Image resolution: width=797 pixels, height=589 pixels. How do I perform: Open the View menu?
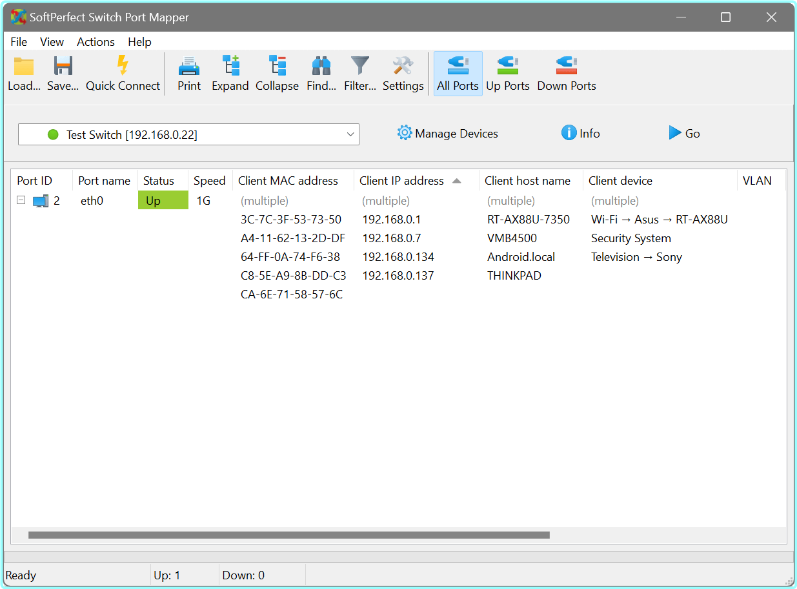coord(52,42)
